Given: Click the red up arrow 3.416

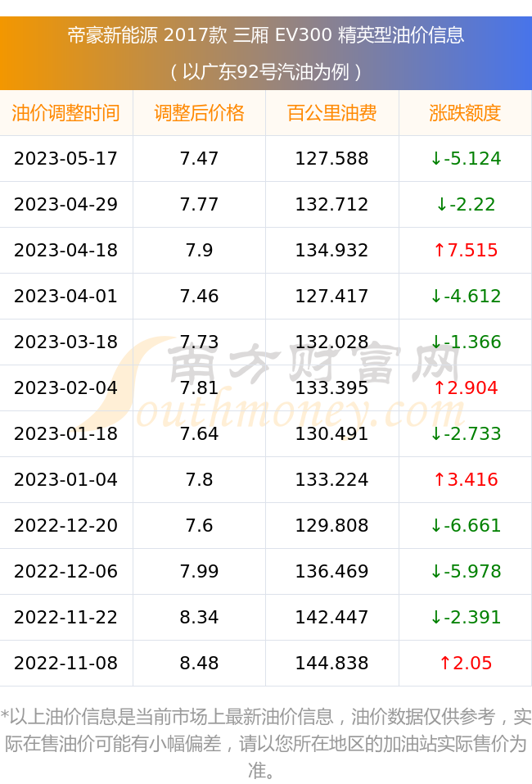Looking at the screenshot, I should coord(465,479).
